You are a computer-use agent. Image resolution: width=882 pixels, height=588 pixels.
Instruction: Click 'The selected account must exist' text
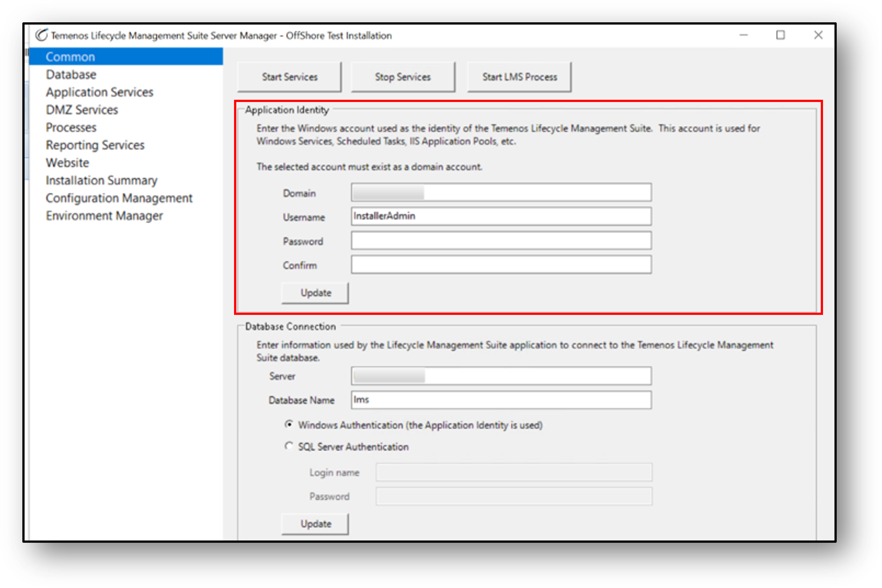pos(369,167)
